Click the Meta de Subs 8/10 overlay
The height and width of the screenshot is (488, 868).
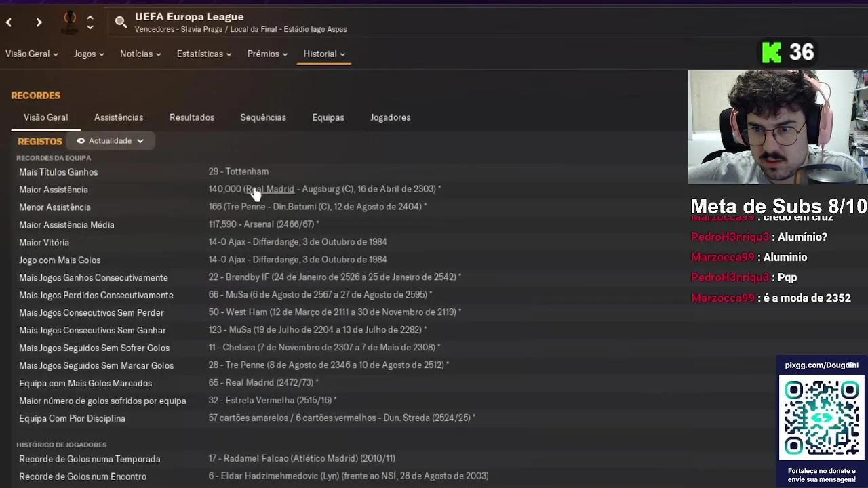click(x=779, y=206)
